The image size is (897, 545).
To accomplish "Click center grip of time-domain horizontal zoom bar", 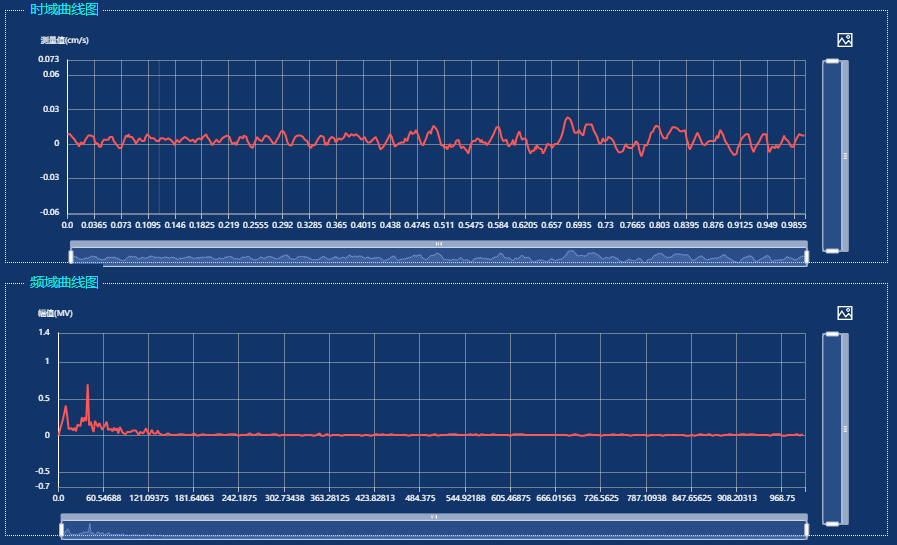I will (x=438, y=244).
